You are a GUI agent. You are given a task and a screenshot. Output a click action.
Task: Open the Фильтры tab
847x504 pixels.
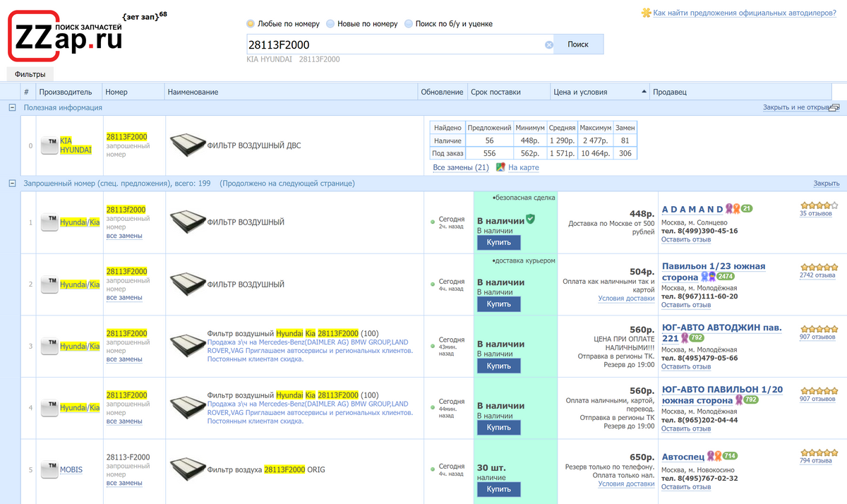click(30, 74)
